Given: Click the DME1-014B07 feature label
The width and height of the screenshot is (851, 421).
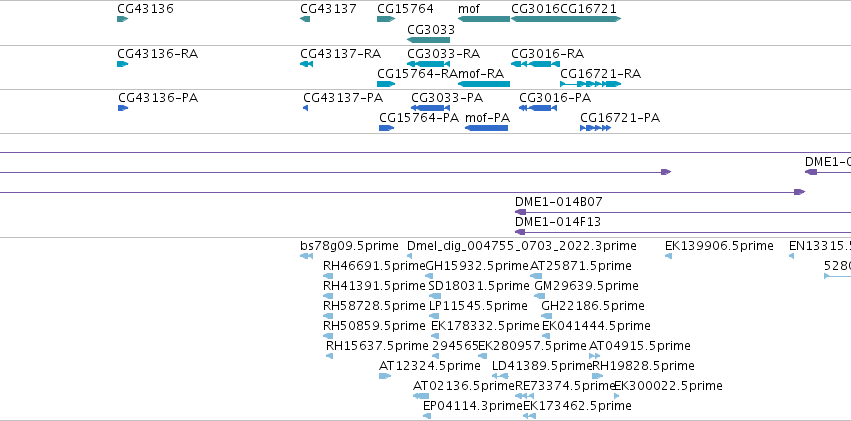Looking at the screenshot, I should click(558, 202).
